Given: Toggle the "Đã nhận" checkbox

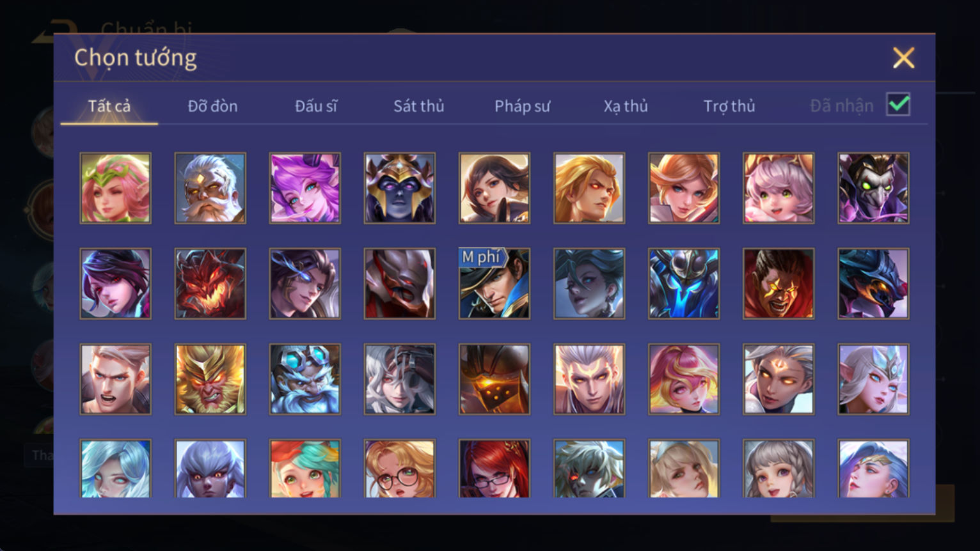Looking at the screenshot, I should (898, 104).
